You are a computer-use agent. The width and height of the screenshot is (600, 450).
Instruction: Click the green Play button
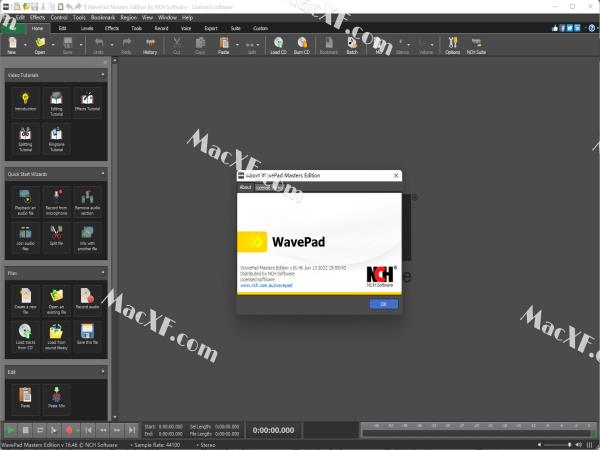[x=11, y=430]
